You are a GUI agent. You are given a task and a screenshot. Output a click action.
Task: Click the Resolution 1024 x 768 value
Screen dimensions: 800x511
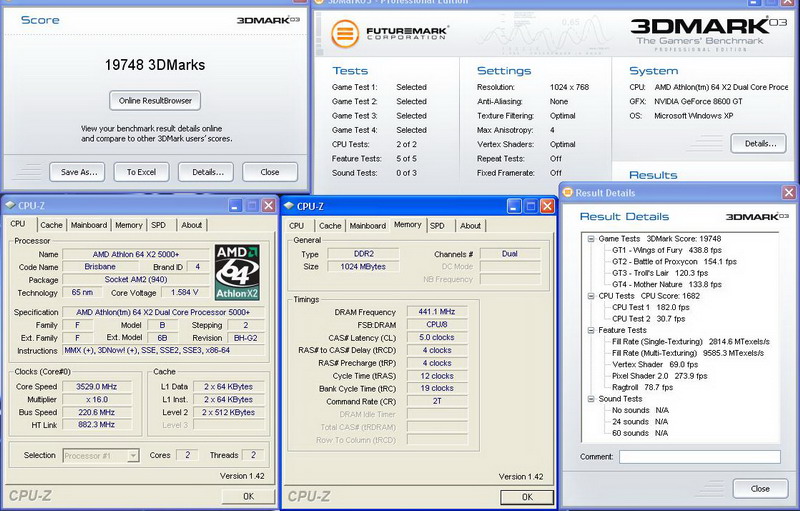click(x=569, y=87)
